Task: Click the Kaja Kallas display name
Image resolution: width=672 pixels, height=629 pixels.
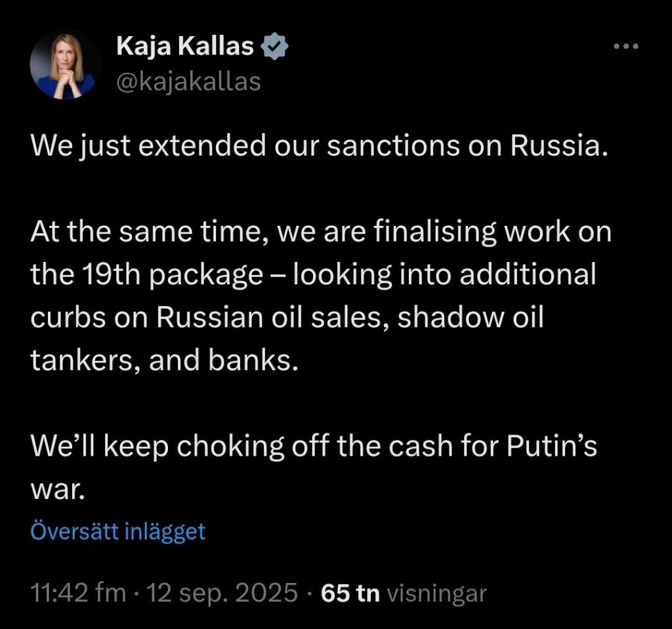Action: coord(185,46)
